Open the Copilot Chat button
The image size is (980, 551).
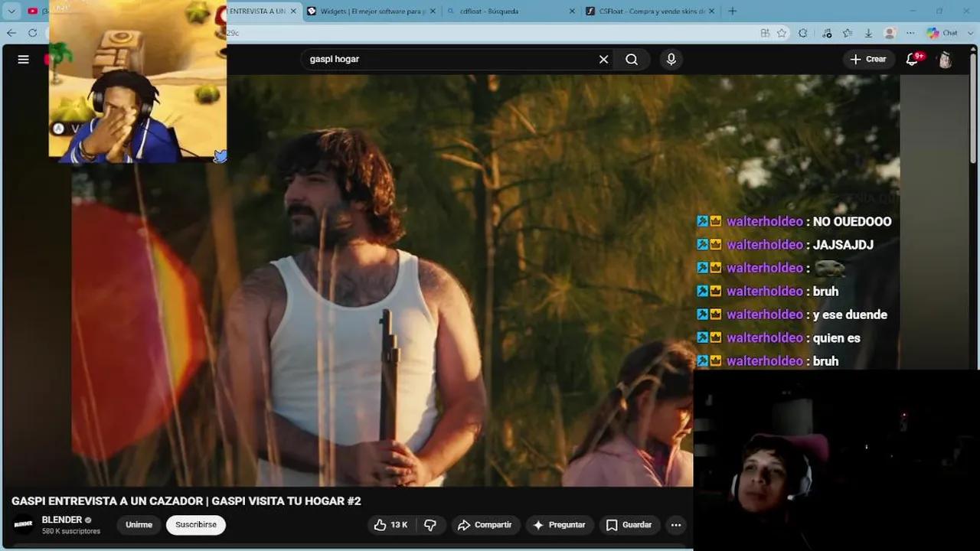point(942,33)
